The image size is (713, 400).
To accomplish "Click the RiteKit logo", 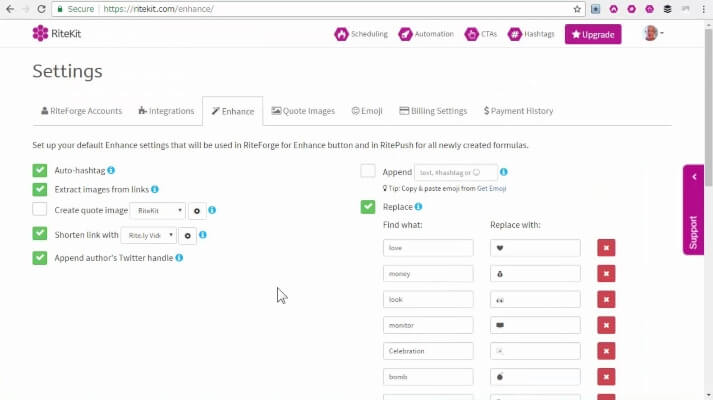I will tap(57, 33).
